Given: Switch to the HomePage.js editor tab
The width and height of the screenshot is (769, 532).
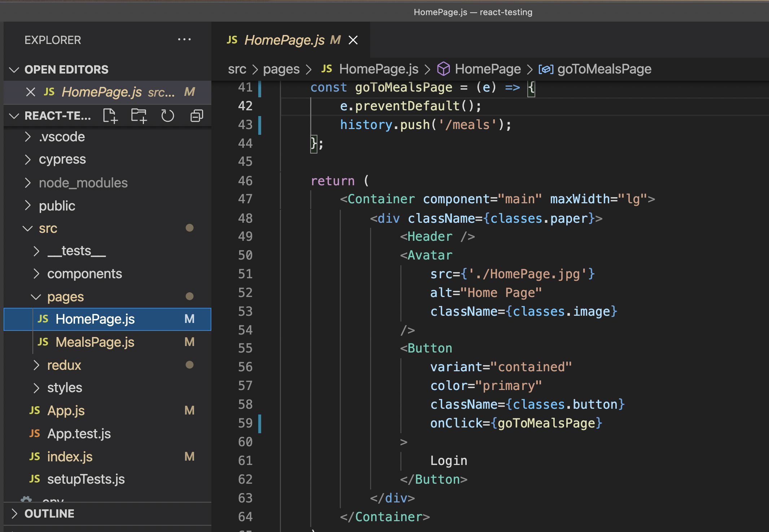Looking at the screenshot, I should point(291,40).
